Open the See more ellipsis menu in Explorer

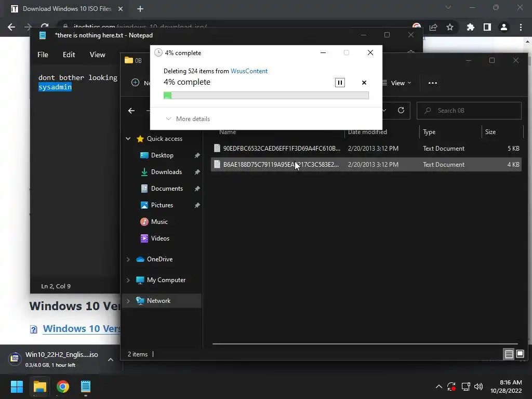(433, 83)
